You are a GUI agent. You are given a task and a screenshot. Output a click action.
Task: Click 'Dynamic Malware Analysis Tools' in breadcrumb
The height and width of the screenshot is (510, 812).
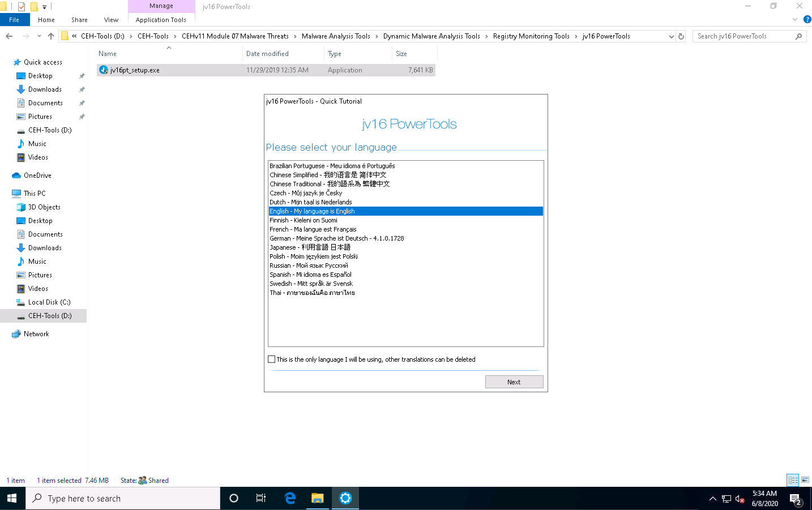(431, 36)
